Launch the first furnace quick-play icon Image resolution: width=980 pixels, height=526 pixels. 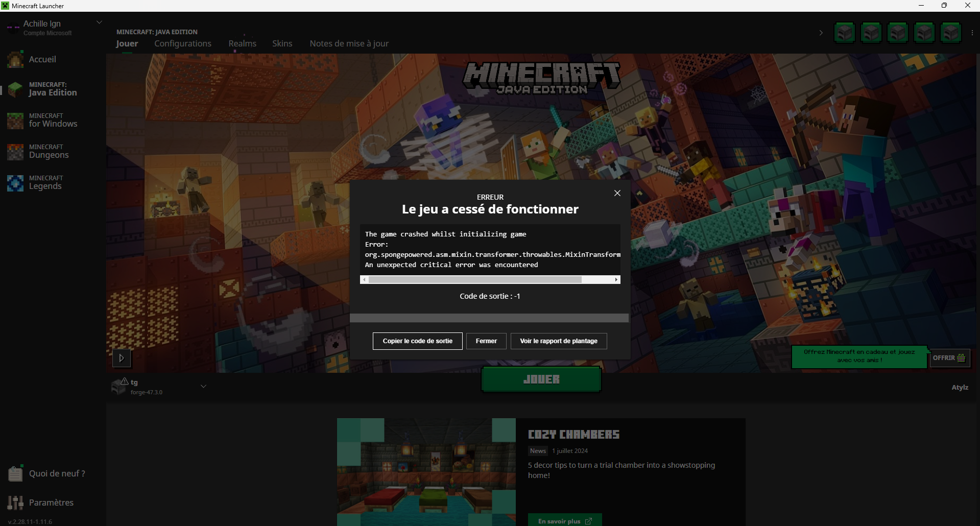845,33
